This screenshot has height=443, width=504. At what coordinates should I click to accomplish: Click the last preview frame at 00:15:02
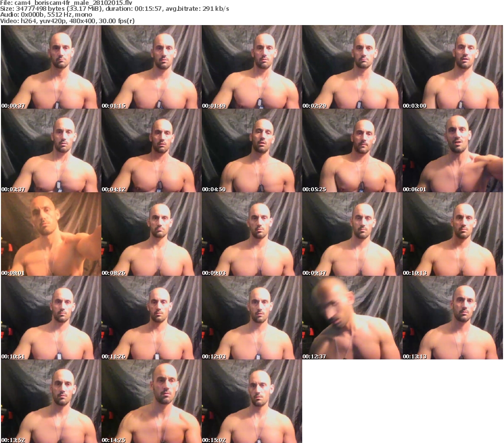252,401
